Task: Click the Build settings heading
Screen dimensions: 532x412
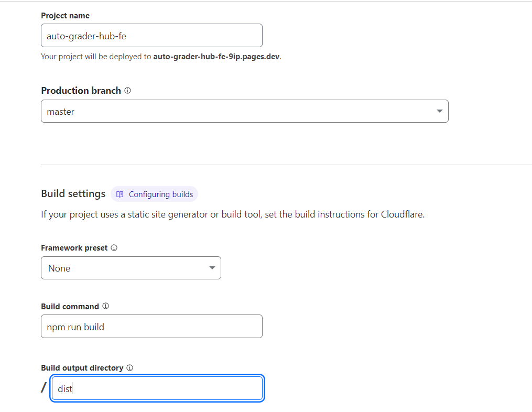Action: tap(73, 193)
